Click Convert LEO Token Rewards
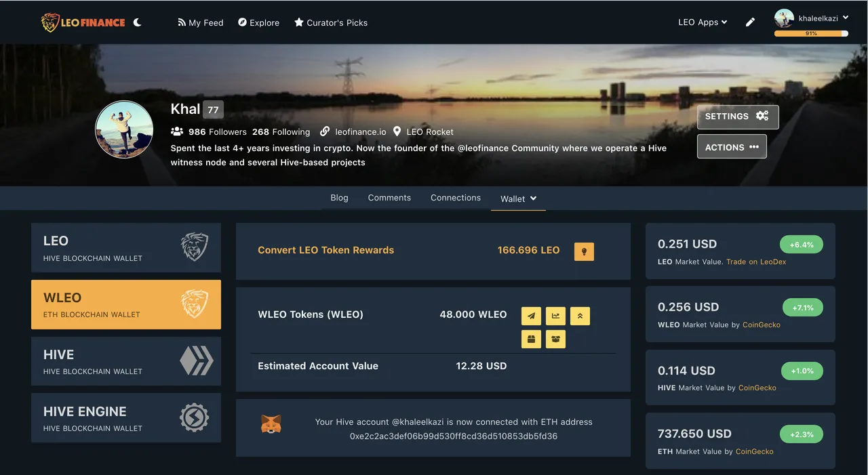 point(325,250)
